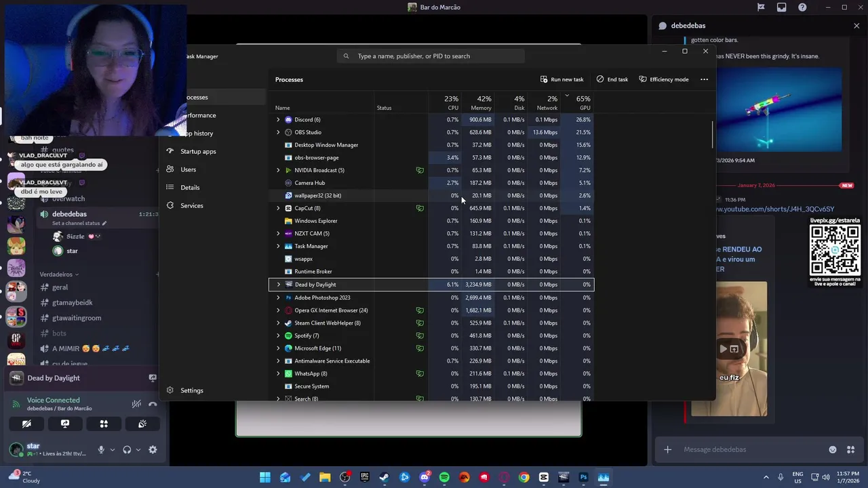Image resolution: width=868 pixels, height=488 pixels.
Task: Sort processes by CPU column
Action: pos(445,103)
